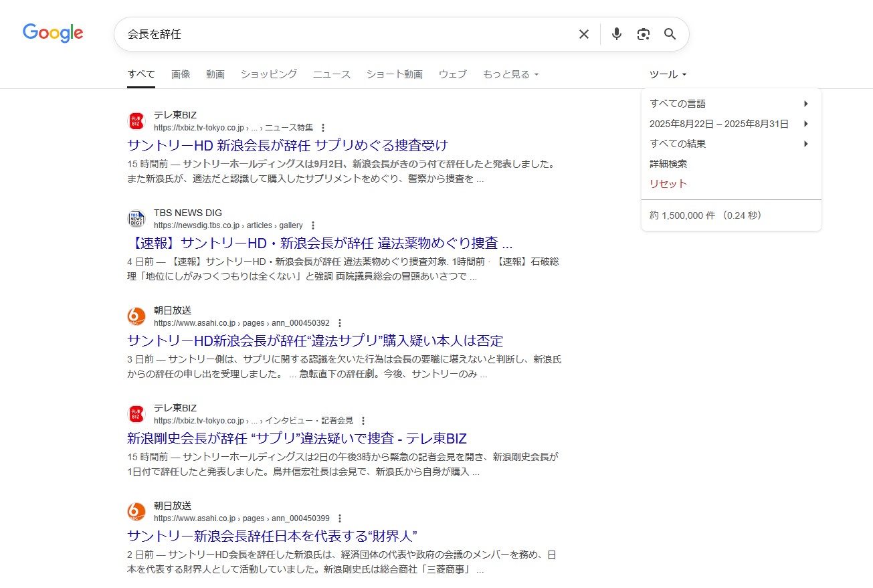Open three-dot menu for ニュース特集 result
Image resolution: width=873 pixels, height=588 pixels.
[323, 128]
